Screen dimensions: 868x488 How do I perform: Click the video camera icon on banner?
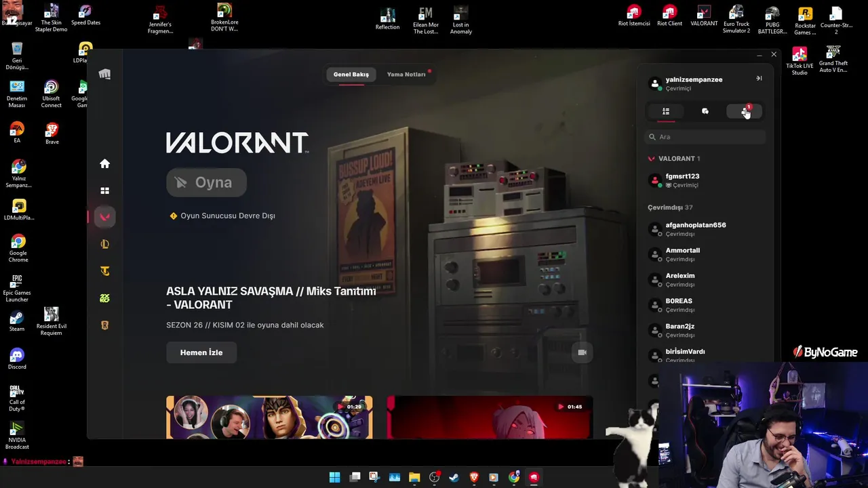tap(582, 352)
